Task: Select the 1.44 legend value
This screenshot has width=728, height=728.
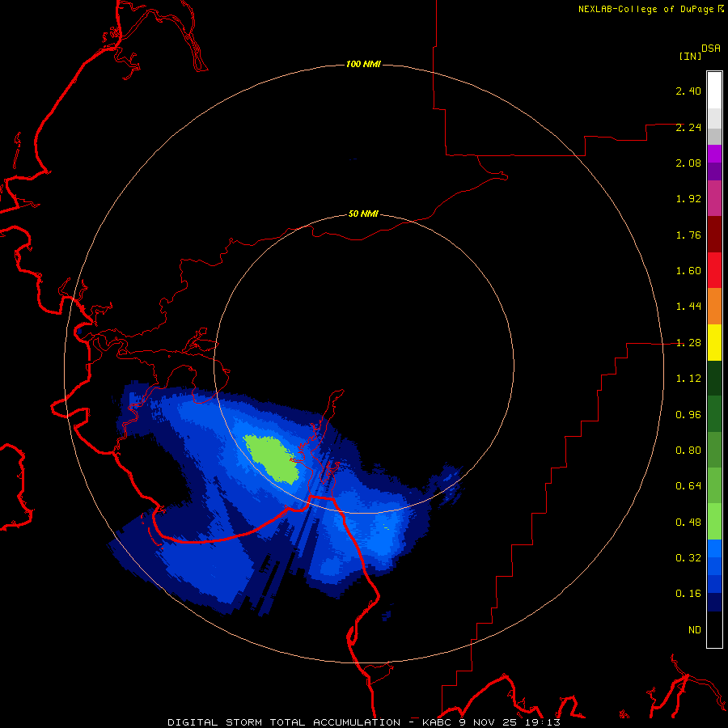Action: 688,307
